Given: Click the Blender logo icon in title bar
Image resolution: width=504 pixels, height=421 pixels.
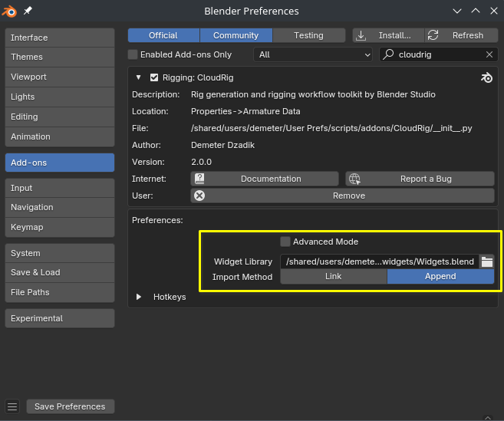Looking at the screenshot, I should [x=12, y=11].
